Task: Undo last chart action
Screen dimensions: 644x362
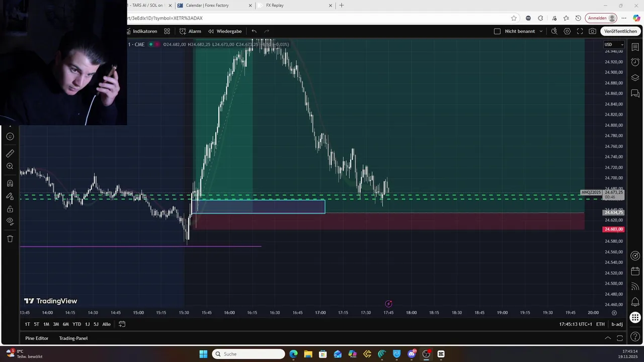Action: pyautogui.click(x=254, y=31)
